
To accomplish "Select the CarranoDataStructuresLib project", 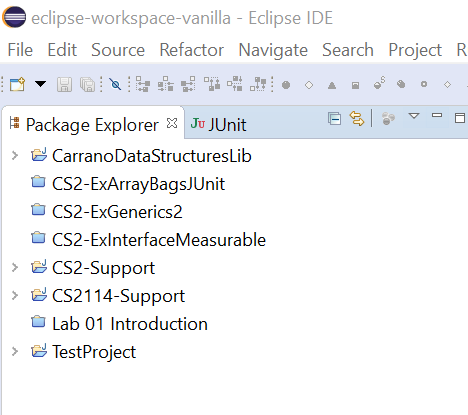I will [152, 156].
